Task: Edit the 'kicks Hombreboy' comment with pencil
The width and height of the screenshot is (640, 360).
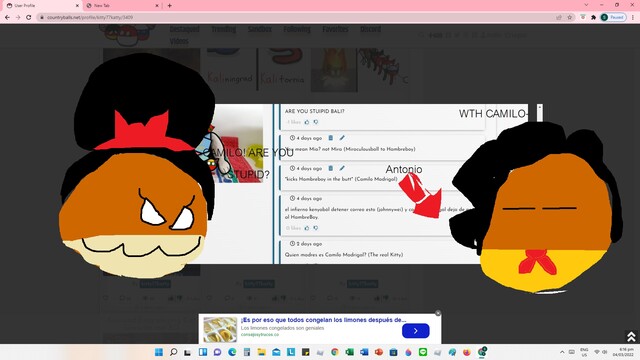Action: click(x=342, y=168)
